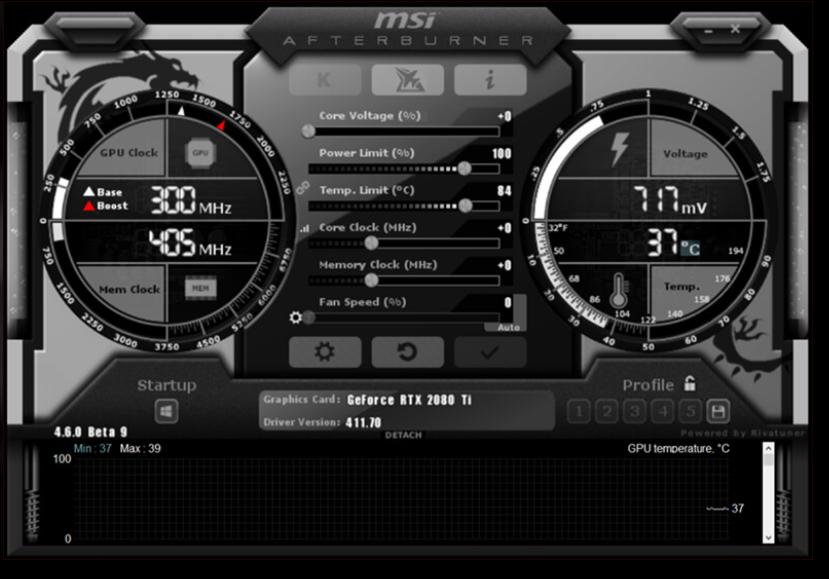Click the Temp. Limit slider handle
Screen dimensions: 829x579
(465, 206)
